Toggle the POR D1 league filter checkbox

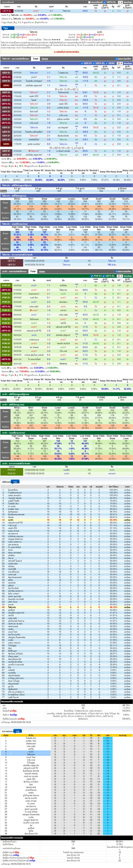[92, 276]
